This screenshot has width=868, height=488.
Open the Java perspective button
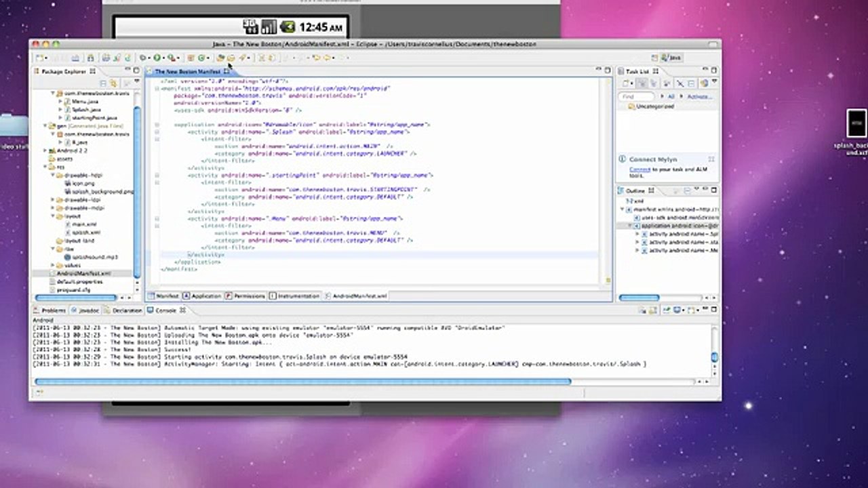671,58
